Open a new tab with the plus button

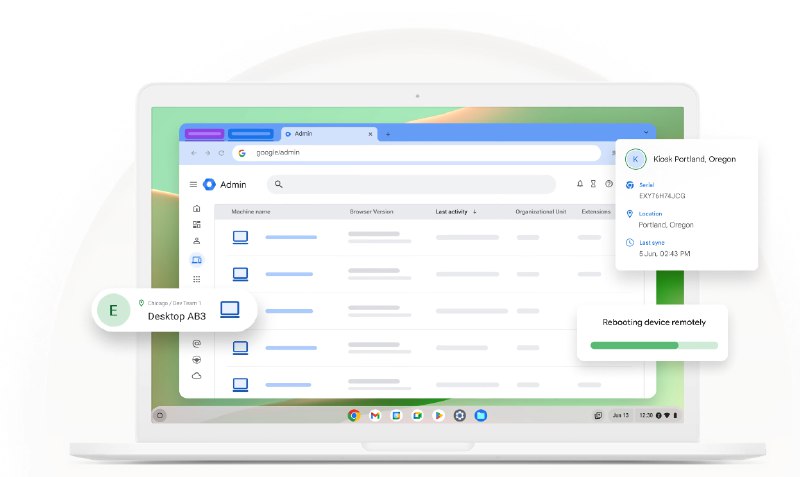pyautogui.click(x=388, y=134)
